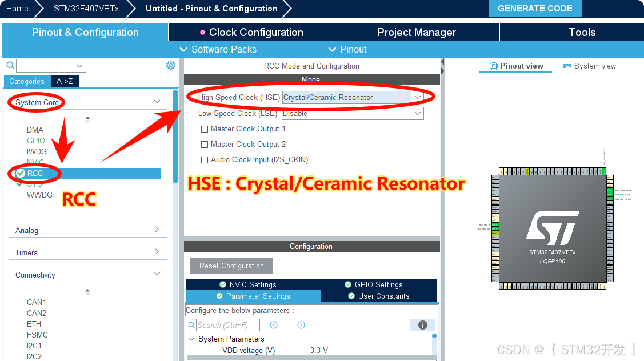
Task: Click Reset Configuration button
Action: [x=231, y=266]
